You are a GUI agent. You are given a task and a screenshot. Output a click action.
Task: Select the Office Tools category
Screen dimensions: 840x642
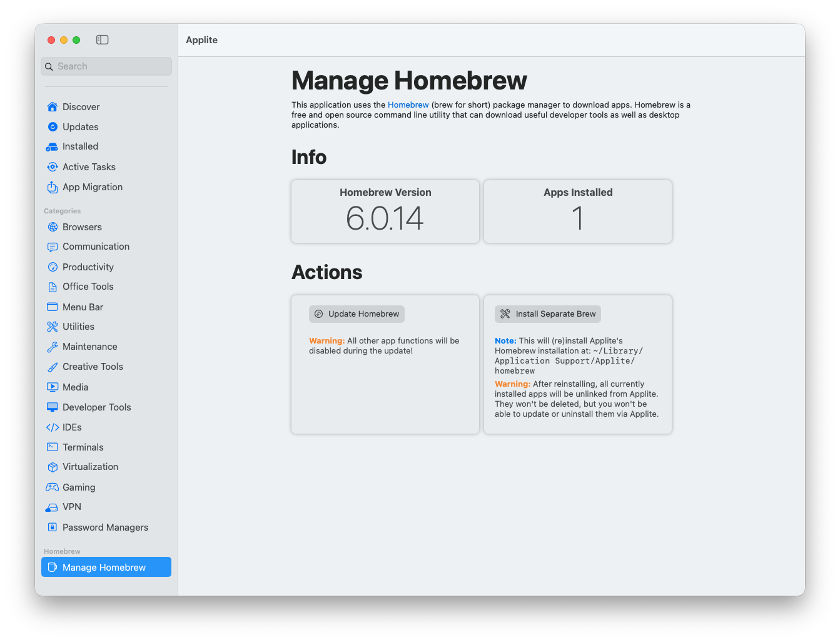pyautogui.click(x=106, y=287)
